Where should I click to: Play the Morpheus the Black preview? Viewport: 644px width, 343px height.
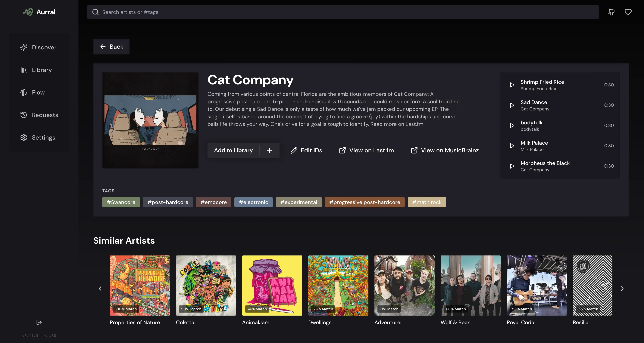point(512,166)
